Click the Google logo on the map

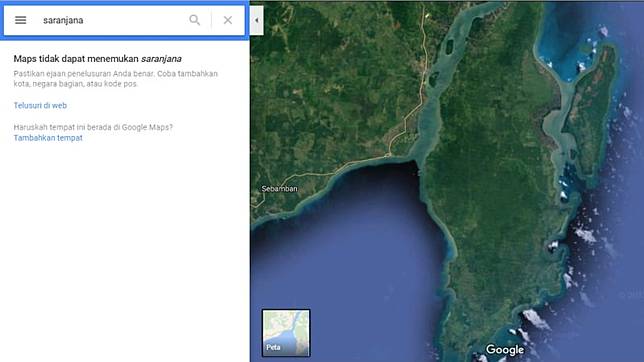505,350
